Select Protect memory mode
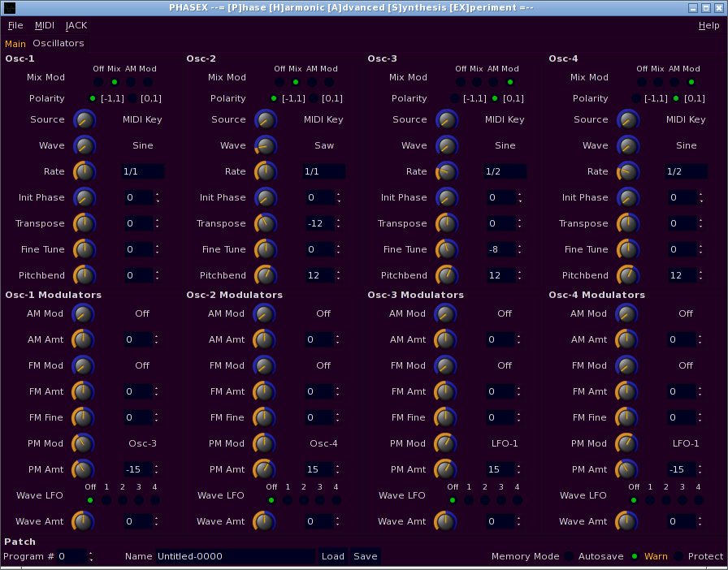The height and width of the screenshot is (570, 728). pos(678,556)
